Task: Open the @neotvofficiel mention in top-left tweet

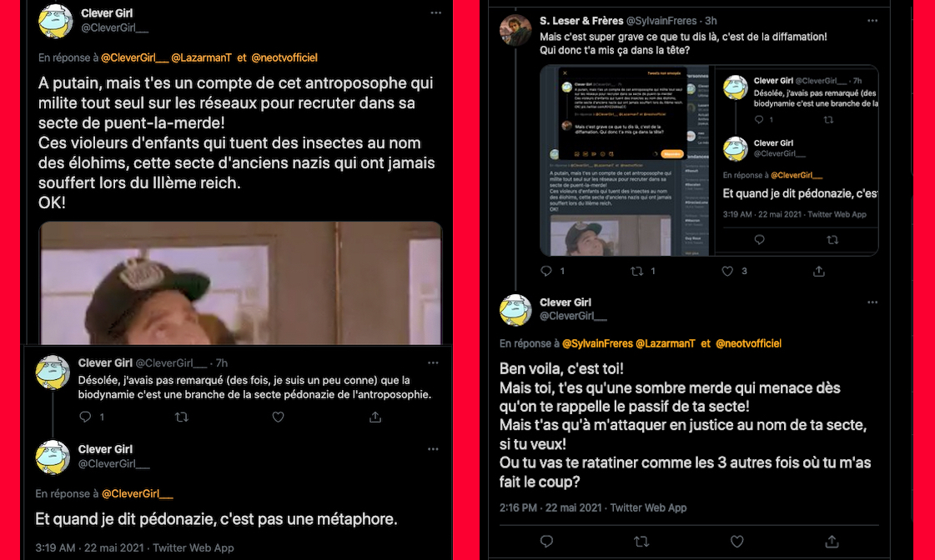Action: pos(284,57)
